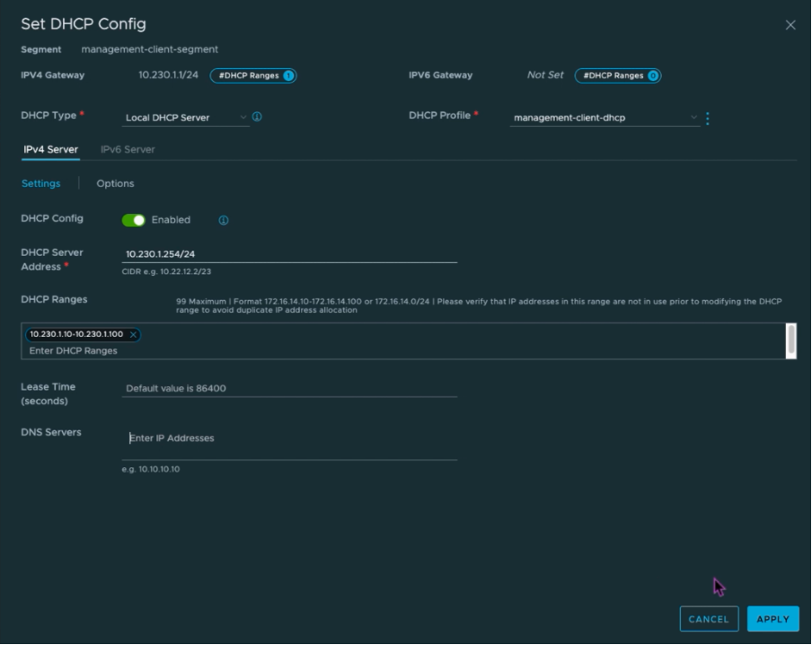Click the CIDR e.g. 10.22.12.2/23 hint
The width and height of the screenshot is (812, 645).
point(166,271)
